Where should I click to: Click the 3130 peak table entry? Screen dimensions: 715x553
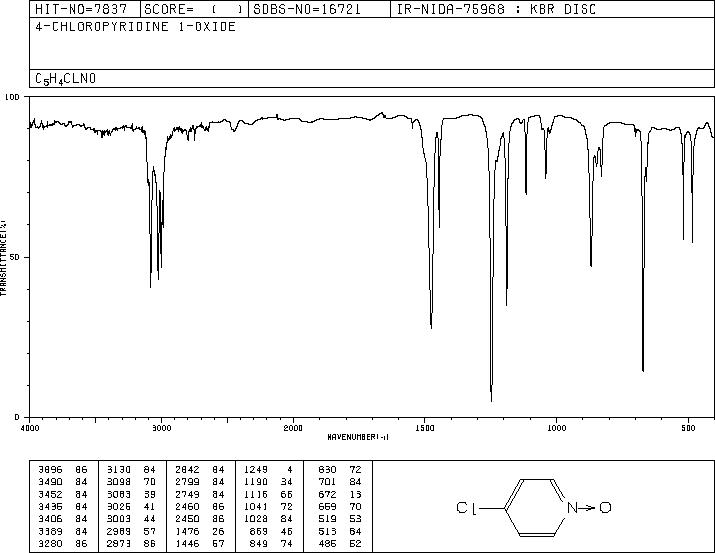point(131,470)
